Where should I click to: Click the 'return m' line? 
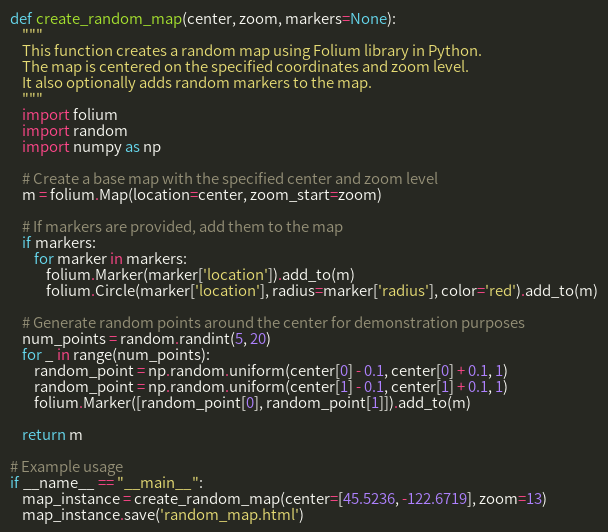point(52,435)
